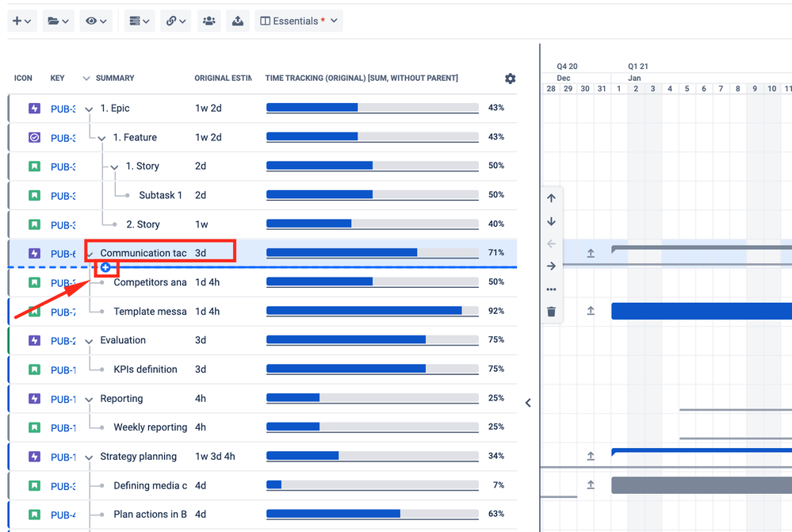This screenshot has height=532, width=792.
Task: Select 'Competitors ana' summary text
Action: [150, 282]
